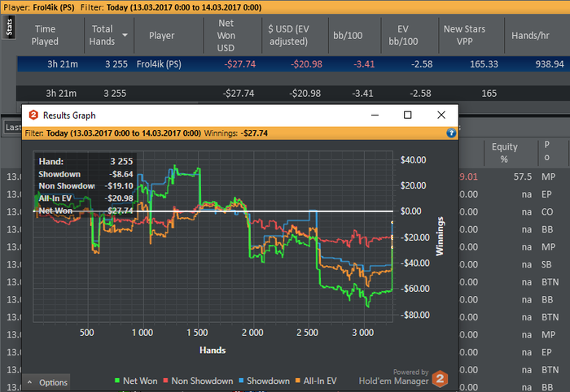Screen dimensions: 570x392
Task: Open the Stats side tab
Action: click(x=9, y=27)
